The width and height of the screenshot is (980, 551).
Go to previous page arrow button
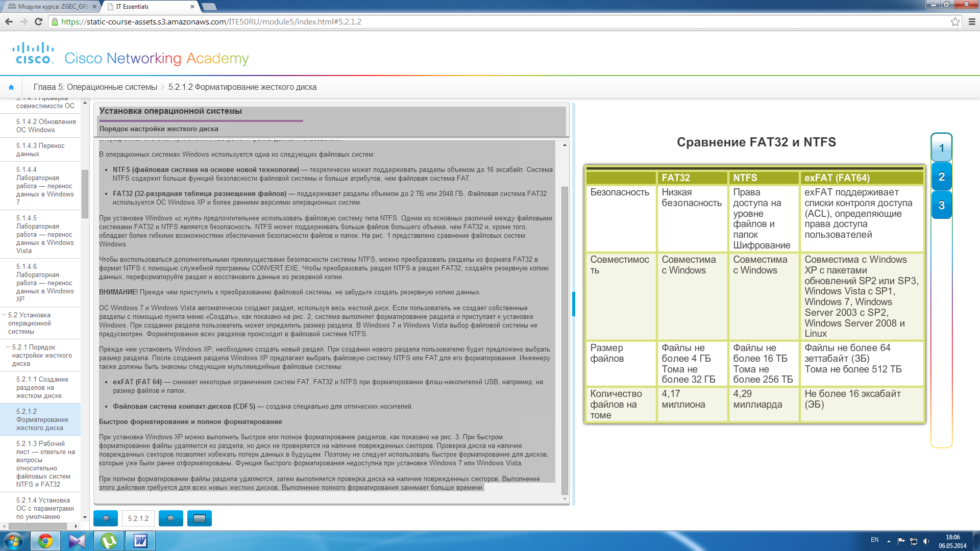point(106,518)
